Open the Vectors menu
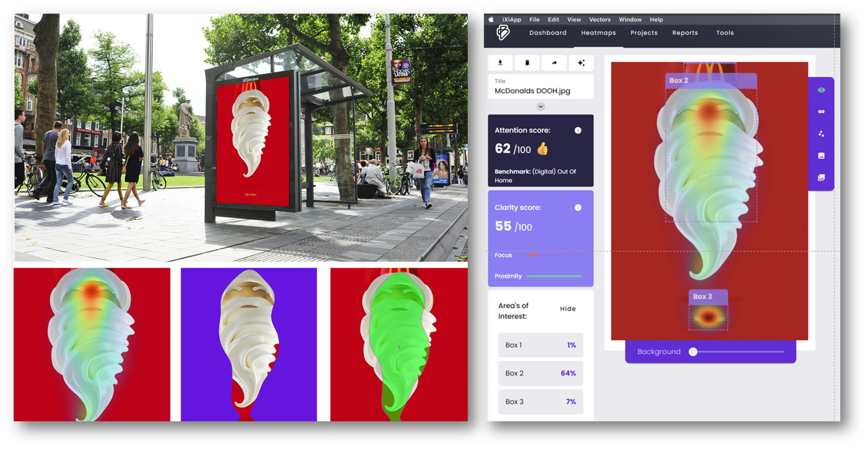868x449 pixels. [600, 20]
